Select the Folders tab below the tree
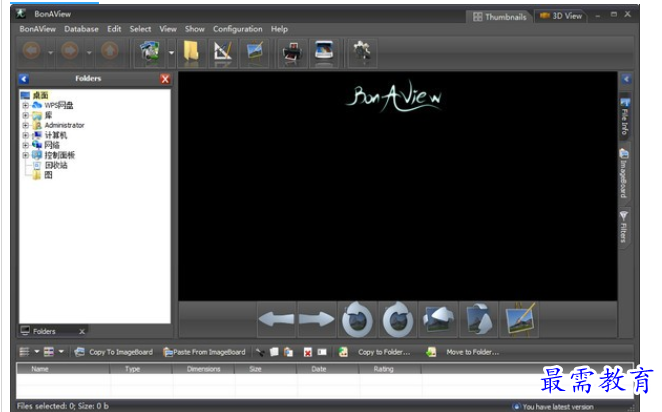The image size is (662, 412). pos(52,331)
